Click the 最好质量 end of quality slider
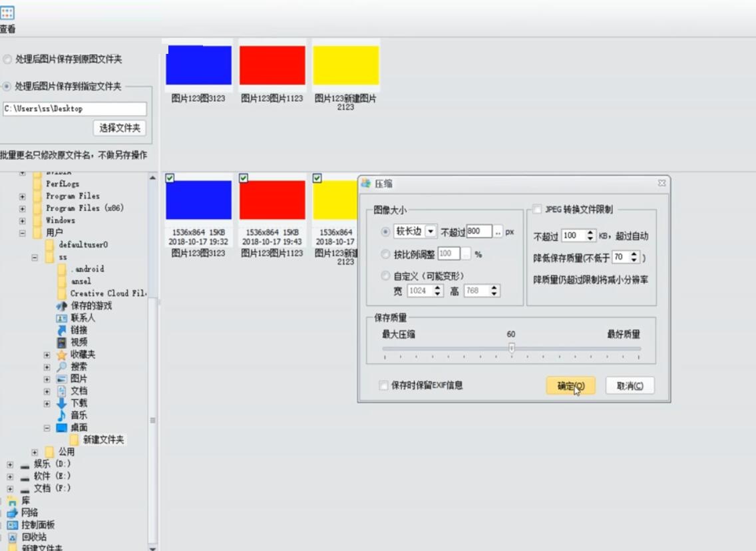The width and height of the screenshot is (756, 551). point(624,334)
